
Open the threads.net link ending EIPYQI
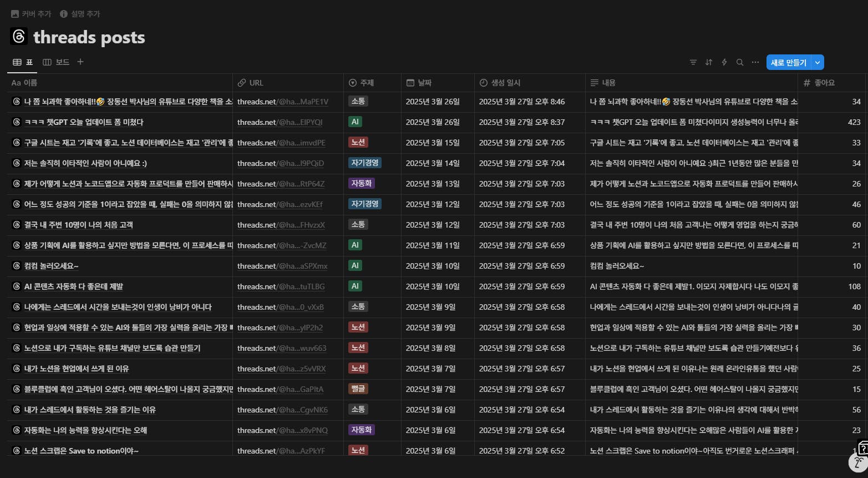[x=280, y=122]
